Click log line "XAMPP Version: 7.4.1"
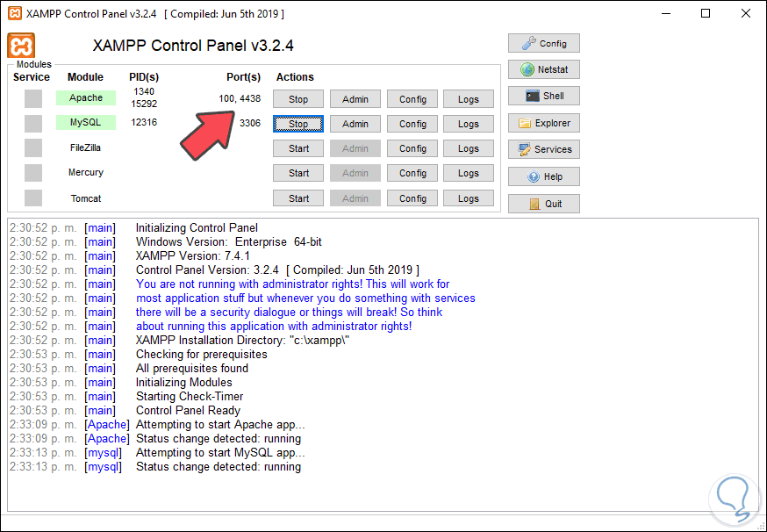767x532 pixels. click(193, 256)
